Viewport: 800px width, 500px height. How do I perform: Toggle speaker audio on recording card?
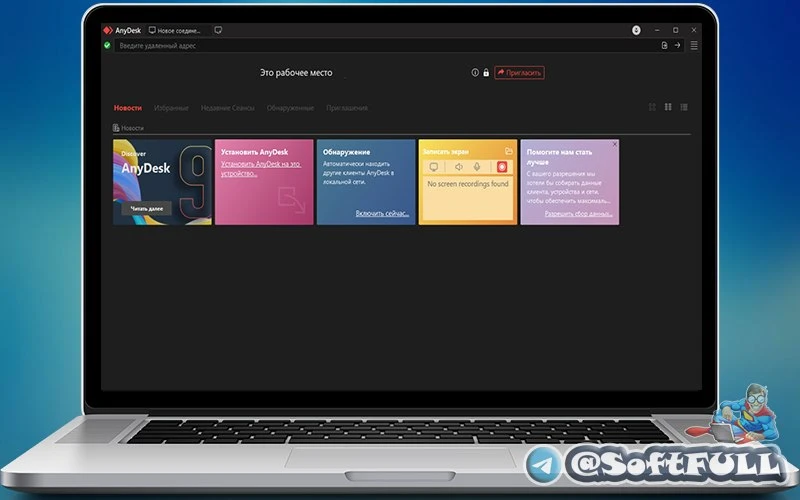tap(459, 167)
